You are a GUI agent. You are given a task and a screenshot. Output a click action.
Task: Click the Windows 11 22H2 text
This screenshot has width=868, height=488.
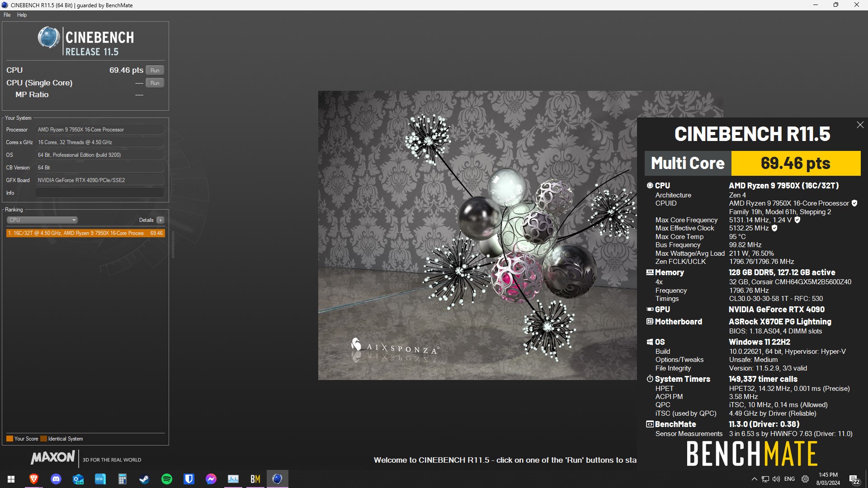[x=759, y=342]
